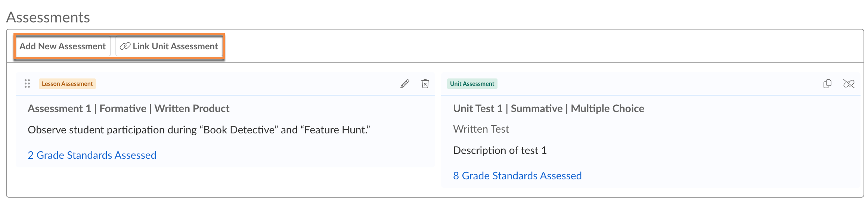Delete Assessment 1 with the trash icon
Screen dimensions: 868x204
[x=425, y=84]
